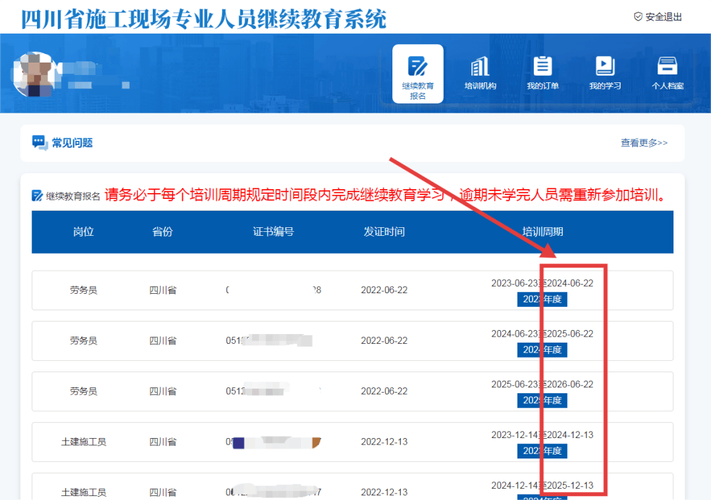711x500 pixels.
Task: Open 个人档案 archive icon
Action: 667,66
